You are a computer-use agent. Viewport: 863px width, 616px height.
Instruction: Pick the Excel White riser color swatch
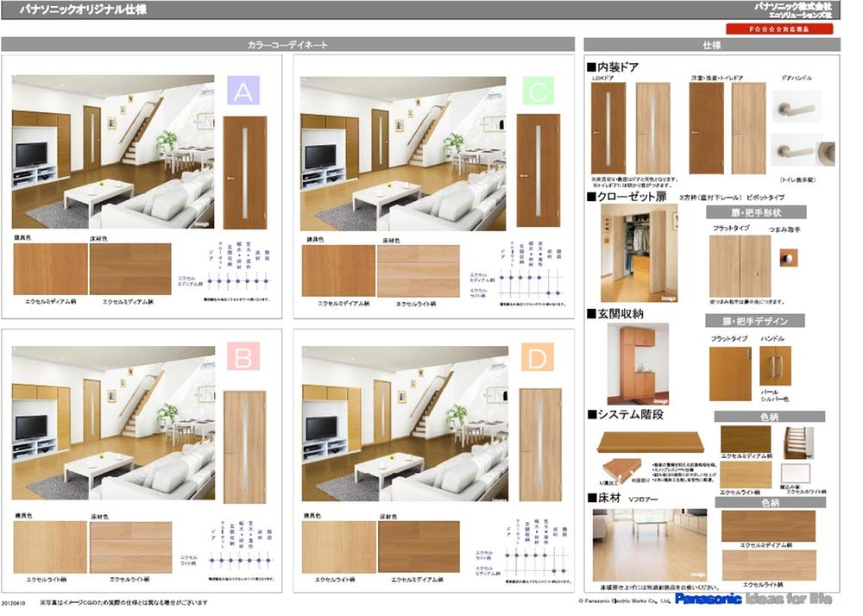[x=797, y=475]
